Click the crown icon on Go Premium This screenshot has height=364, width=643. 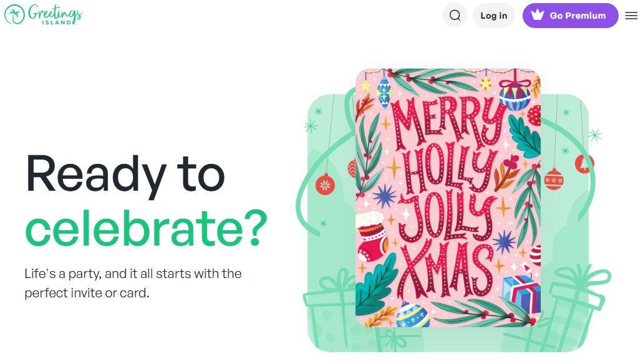coord(537,16)
